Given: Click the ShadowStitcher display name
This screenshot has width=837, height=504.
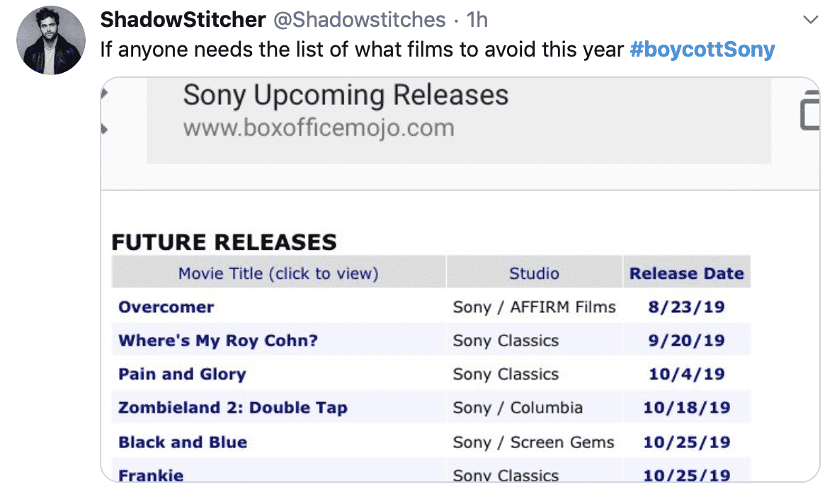Looking at the screenshot, I should pyautogui.click(x=183, y=20).
